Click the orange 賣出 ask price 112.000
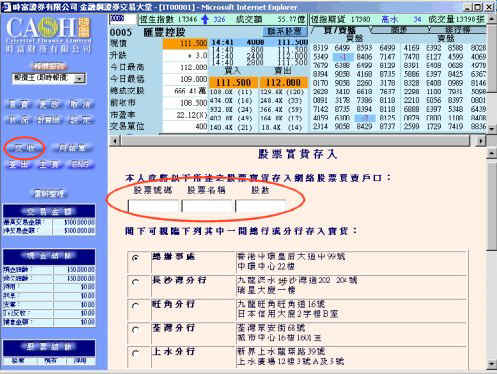The image size is (497, 374). 283,82
